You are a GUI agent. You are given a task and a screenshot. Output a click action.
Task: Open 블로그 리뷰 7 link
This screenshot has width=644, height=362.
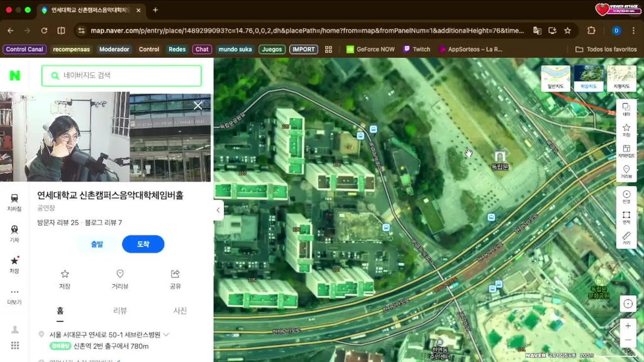(104, 223)
